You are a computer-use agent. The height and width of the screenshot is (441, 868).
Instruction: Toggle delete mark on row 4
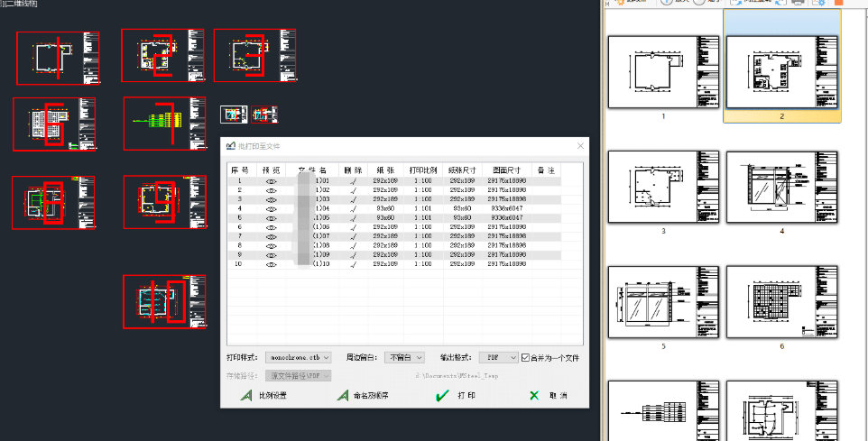click(353, 208)
